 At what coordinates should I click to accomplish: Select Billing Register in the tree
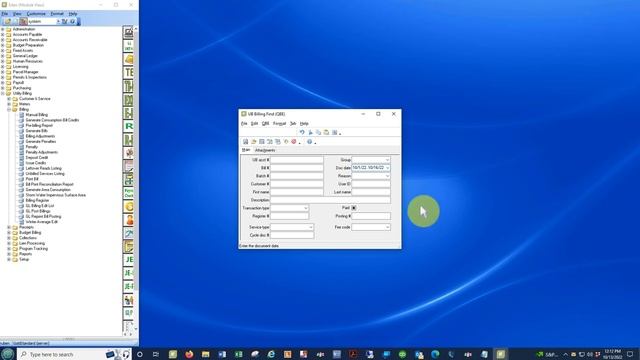tap(37, 200)
